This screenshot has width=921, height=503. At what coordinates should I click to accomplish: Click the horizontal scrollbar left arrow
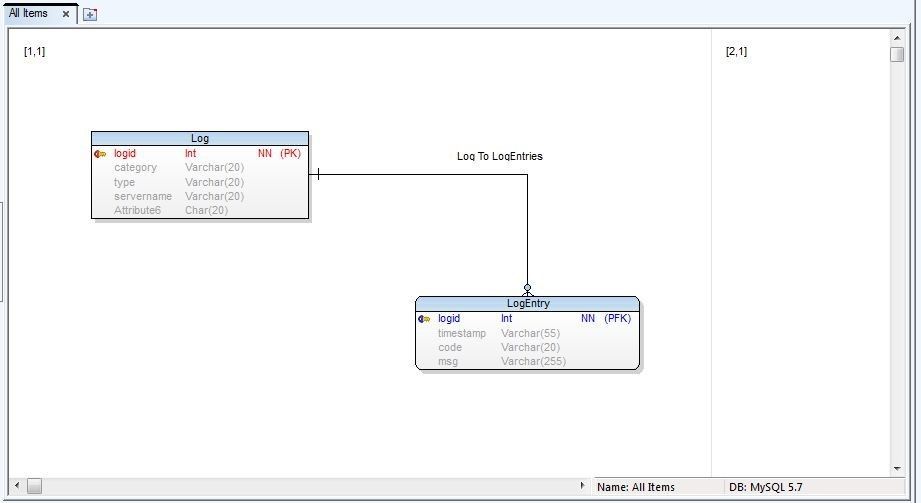click(17, 486)
